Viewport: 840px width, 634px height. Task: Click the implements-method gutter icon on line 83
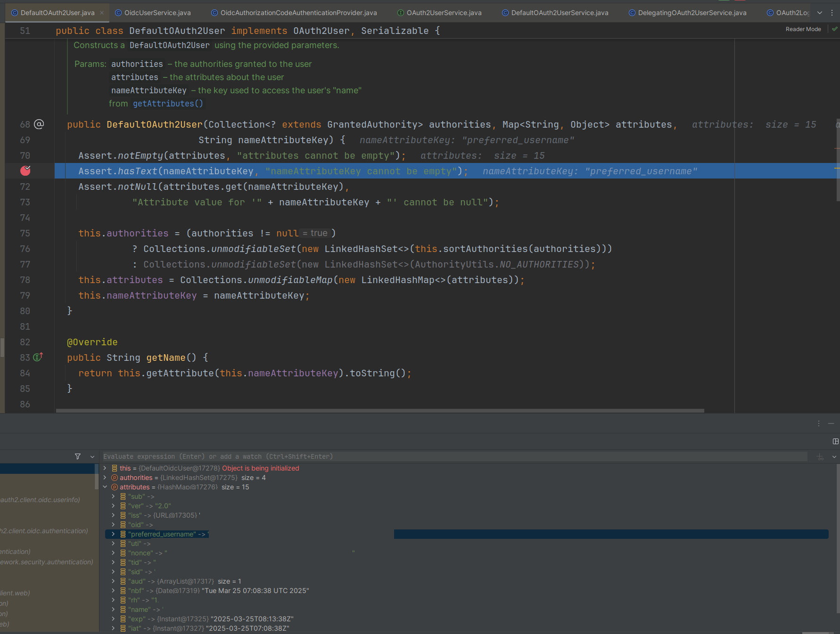[x=38, y=357]
